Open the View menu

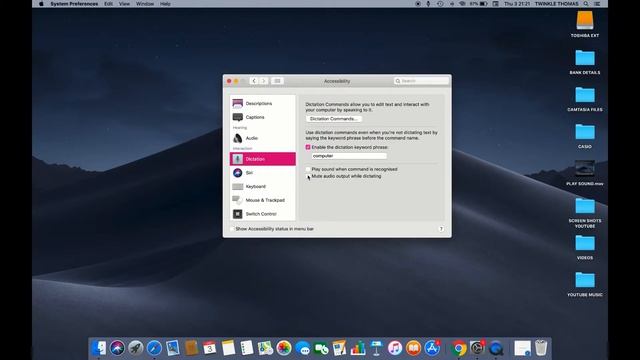124,4
